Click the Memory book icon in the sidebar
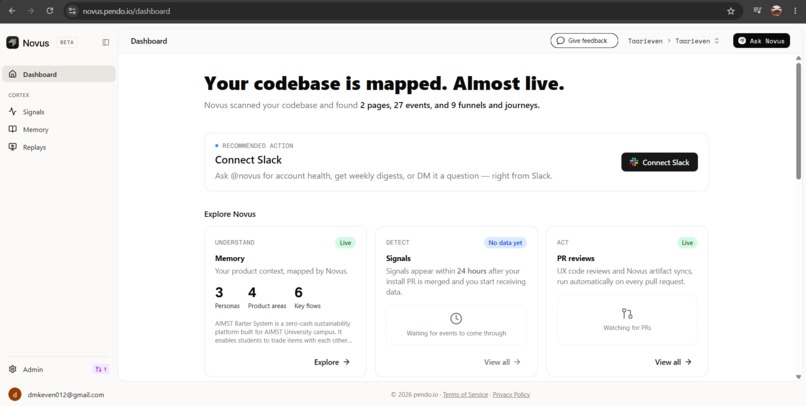 click(x=13, y=130)
